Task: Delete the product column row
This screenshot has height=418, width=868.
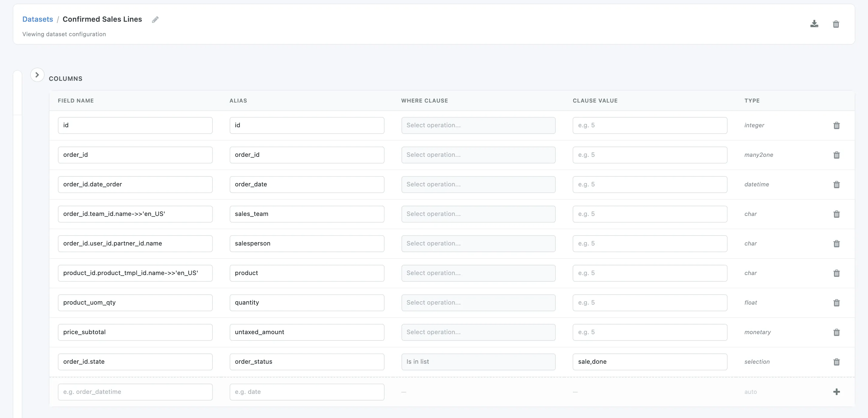Action: pos(836,273)
